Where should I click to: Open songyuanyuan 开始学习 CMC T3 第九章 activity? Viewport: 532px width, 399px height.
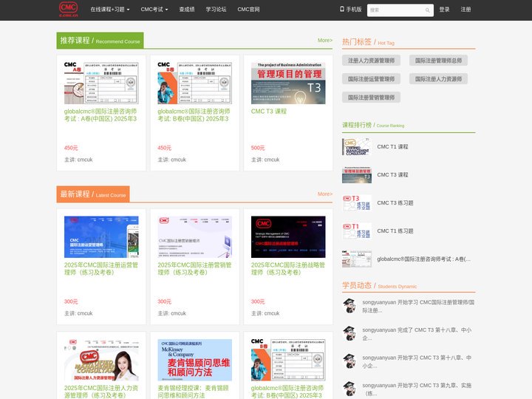coord(417,389)
